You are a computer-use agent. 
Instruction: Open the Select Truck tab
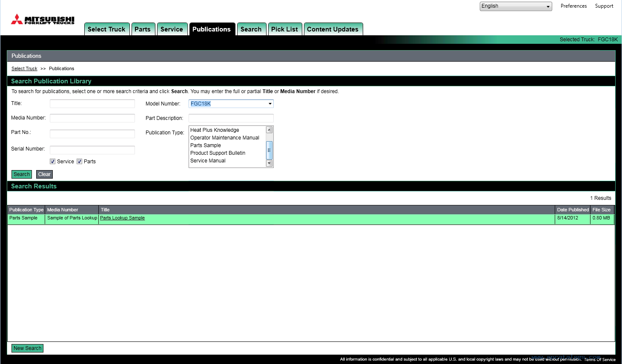(107, 29)
